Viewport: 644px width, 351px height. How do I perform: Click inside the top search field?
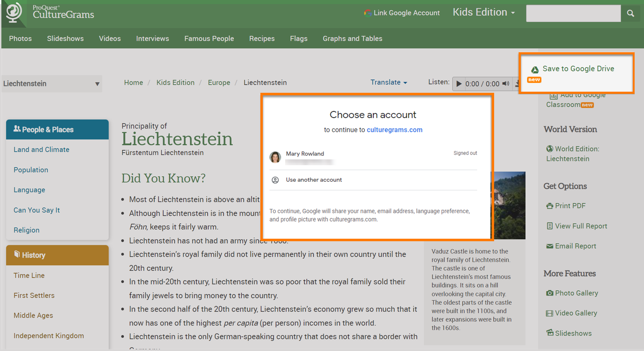pos(573,13)
